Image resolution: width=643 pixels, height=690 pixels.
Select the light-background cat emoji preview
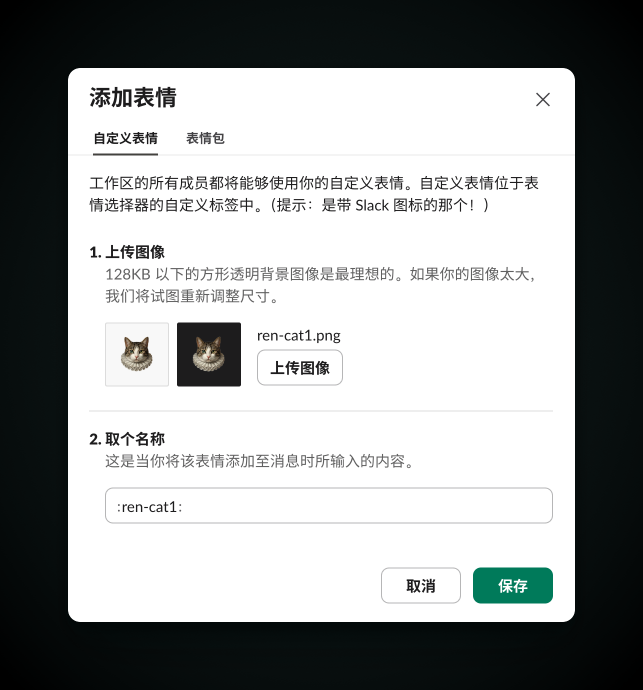[137, 354]
